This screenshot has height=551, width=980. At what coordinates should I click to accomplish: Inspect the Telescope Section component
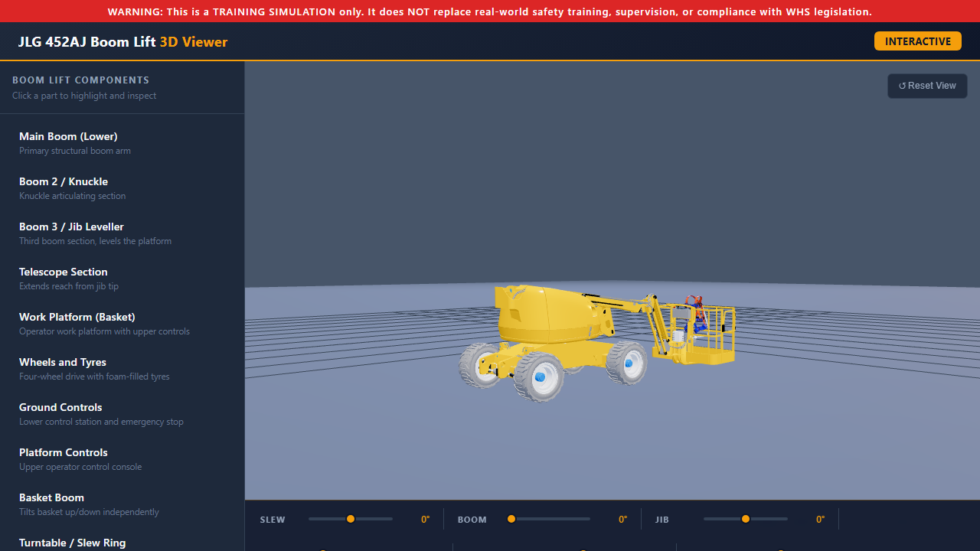[122, 279]
